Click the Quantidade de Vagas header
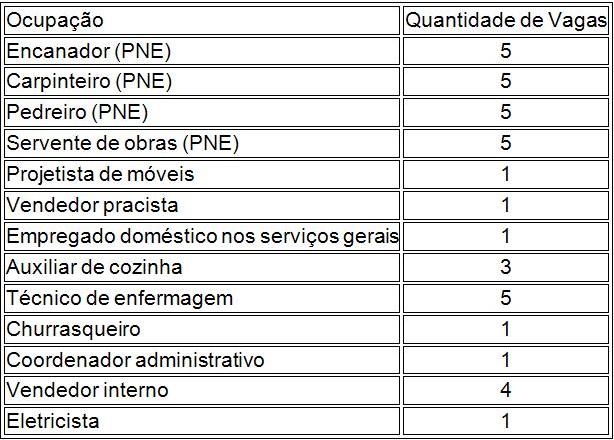 click(506, 20)
